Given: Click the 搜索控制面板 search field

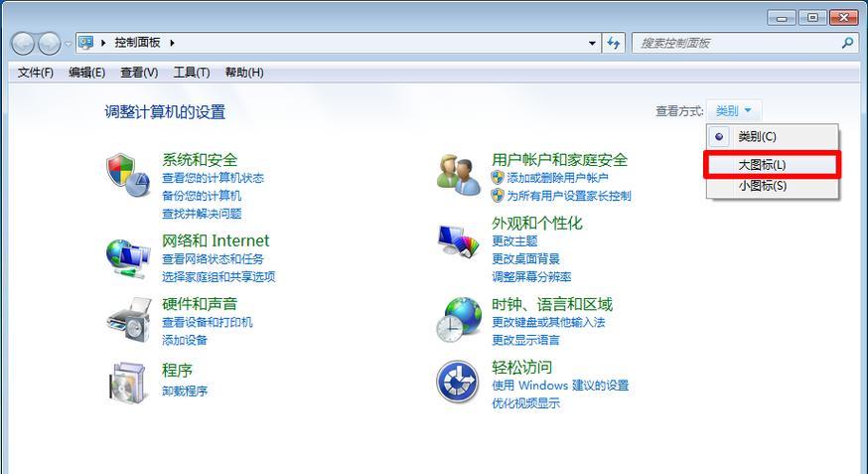Looking at the screenshot, I should point(744,43).
